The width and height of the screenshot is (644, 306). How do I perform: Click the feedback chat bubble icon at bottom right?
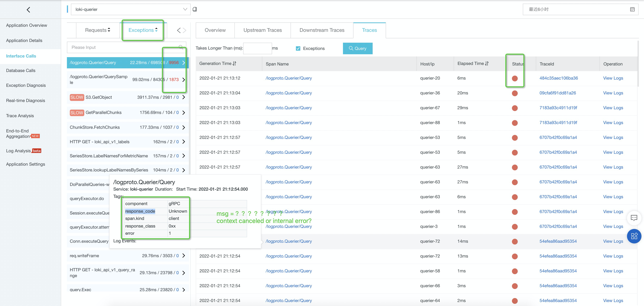click(x=634, y=218)
